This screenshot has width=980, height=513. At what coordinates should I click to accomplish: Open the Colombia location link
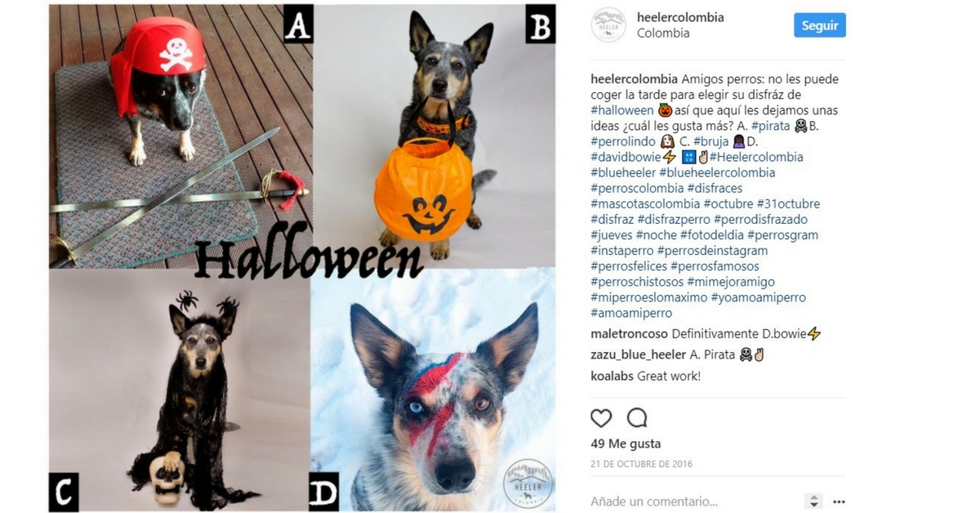click(x=663, y=33)
